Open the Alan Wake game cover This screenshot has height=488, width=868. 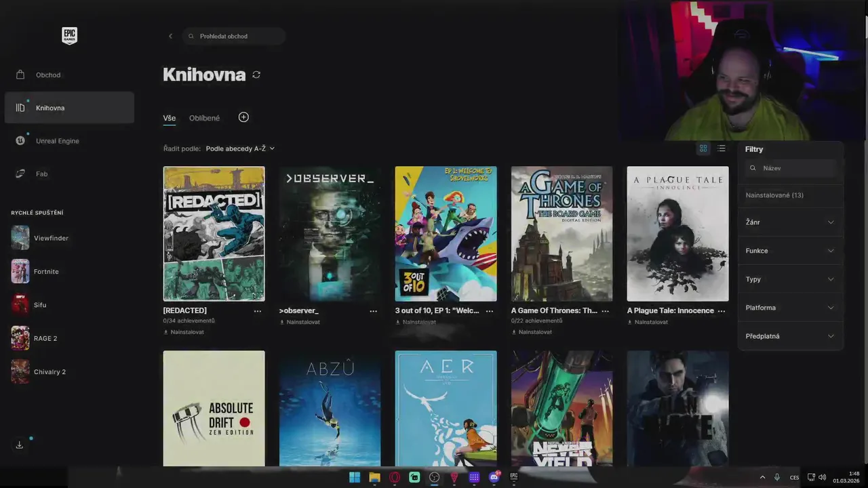[677, 408]
